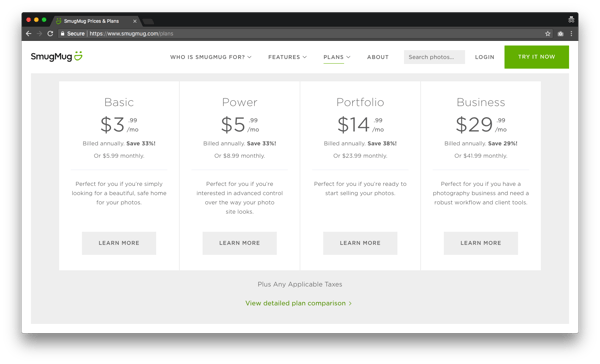Click 'Plus Any Applicable Taxes' text
This screenshot has width=600, height=364.
click(300, 284)
